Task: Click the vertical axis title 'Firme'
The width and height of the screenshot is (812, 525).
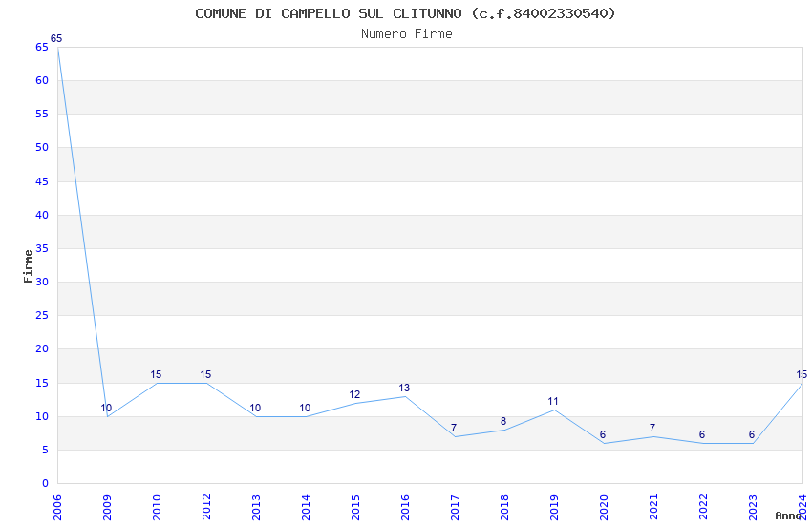Action: 28,266
